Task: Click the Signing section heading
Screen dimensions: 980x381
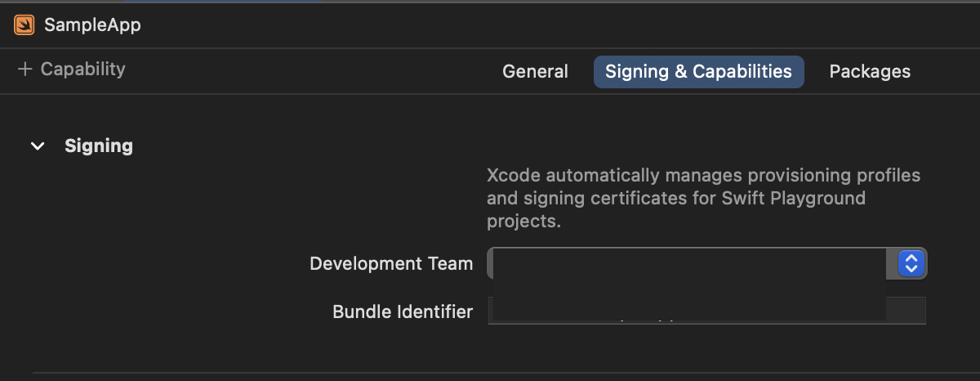Action: (99, 146)
